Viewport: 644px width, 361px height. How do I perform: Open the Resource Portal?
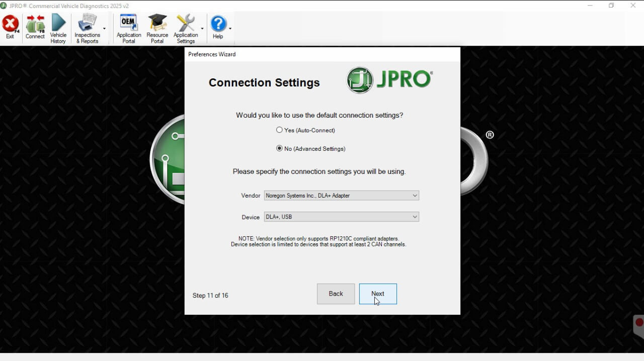pos(157,28)
